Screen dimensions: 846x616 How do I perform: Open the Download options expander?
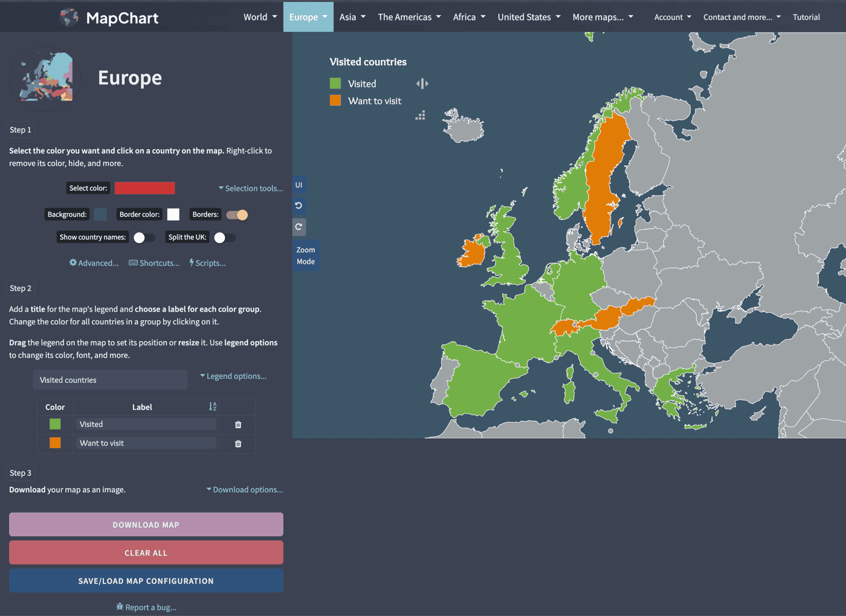click(245, 490)
